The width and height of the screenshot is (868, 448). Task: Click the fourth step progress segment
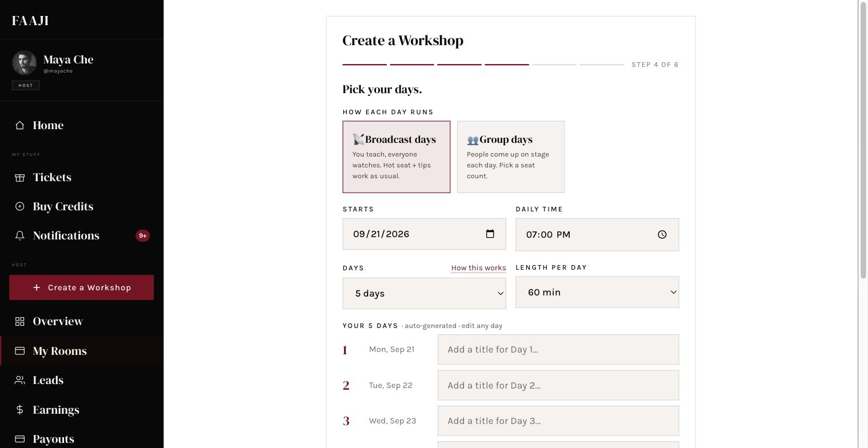point(507,65)
